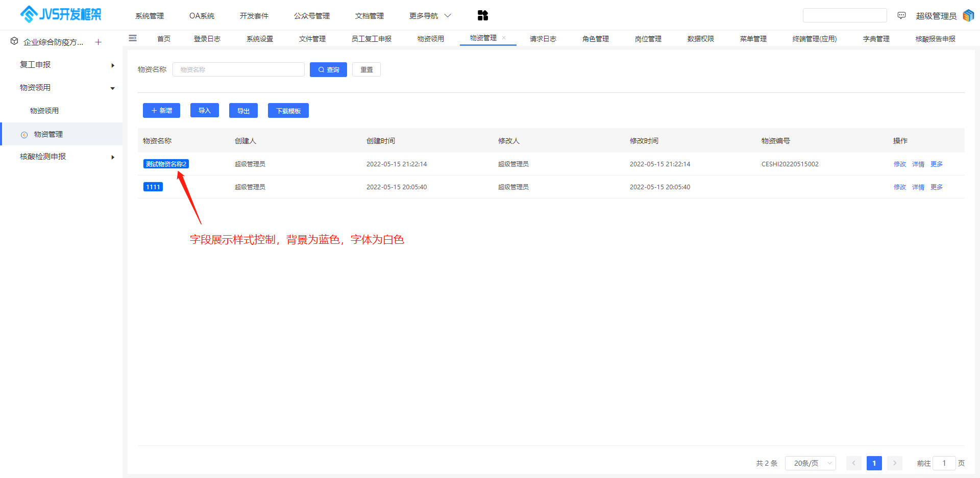
Task: Click 更多 in the first row actions
Action: coord(937,164)
